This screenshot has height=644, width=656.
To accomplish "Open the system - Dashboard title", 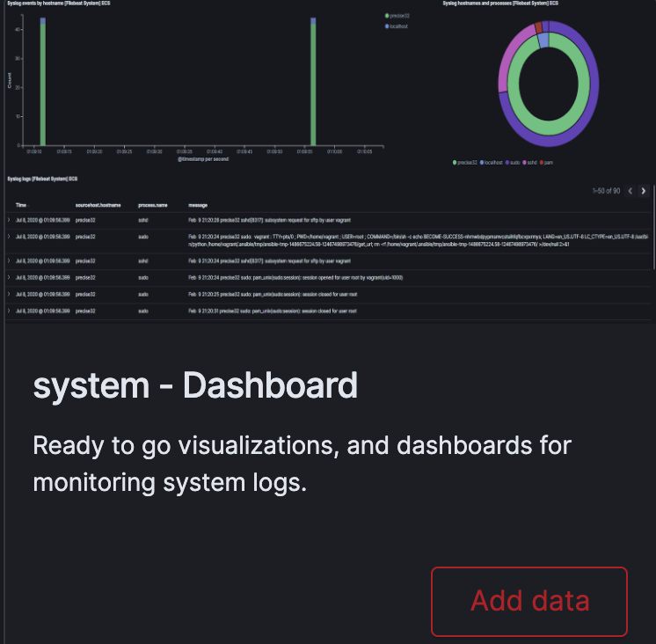I will pyautogui.click(x=195, y=386).
